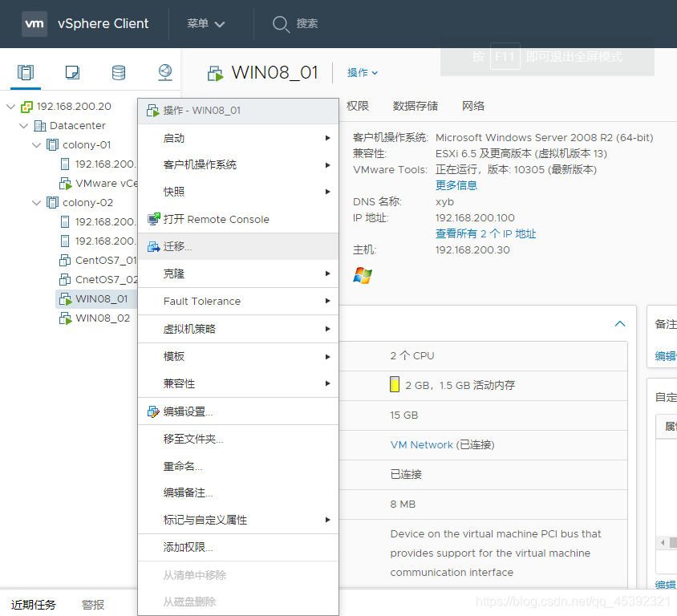
Task: Open the Storage (datastore) view icon
Action: tap(119, 72)
